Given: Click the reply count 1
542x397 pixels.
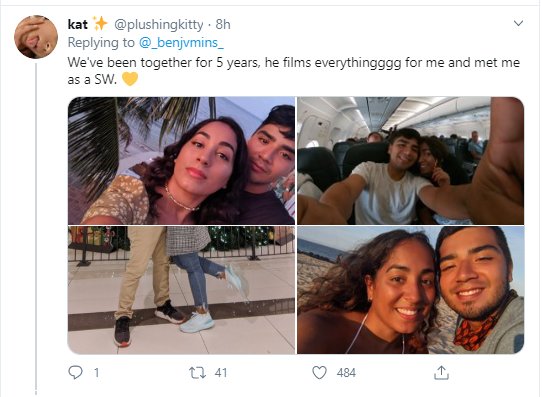Looking at the screenshot, I should click(96, 373).
